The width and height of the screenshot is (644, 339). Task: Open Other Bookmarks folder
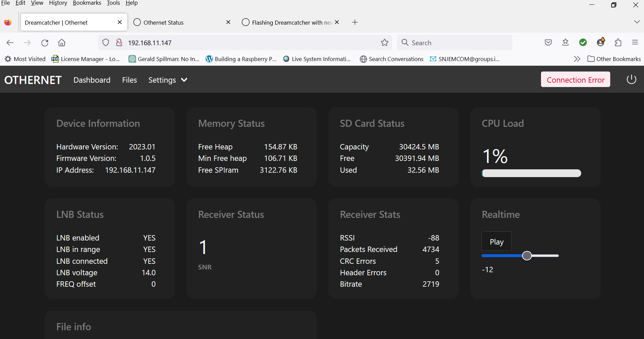[614, 59]
